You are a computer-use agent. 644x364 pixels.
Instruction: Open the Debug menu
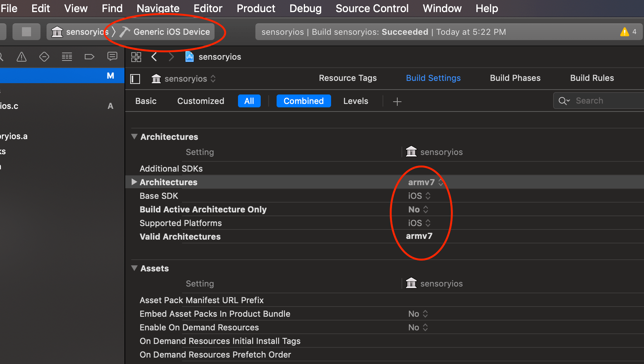(x=305, y=8)
